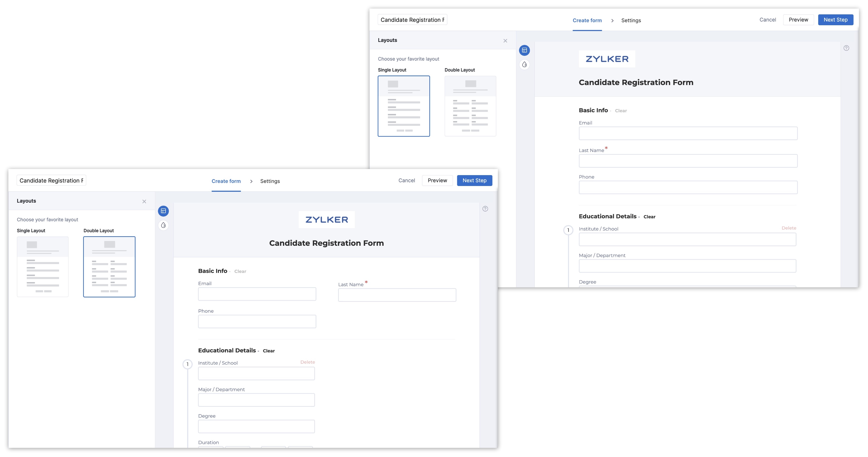
Task: Select Single Layout thumbnail in lower window
Action: pos(43,267)
